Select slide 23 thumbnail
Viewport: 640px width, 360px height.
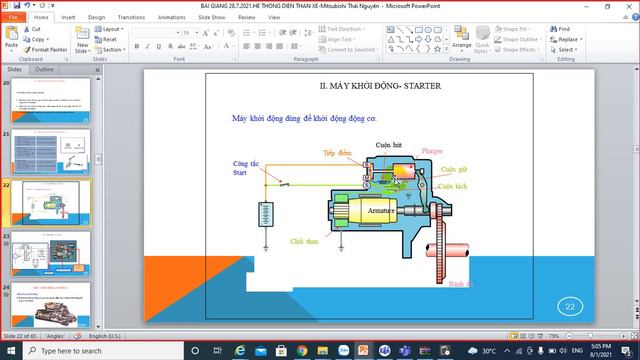point(51,254)
